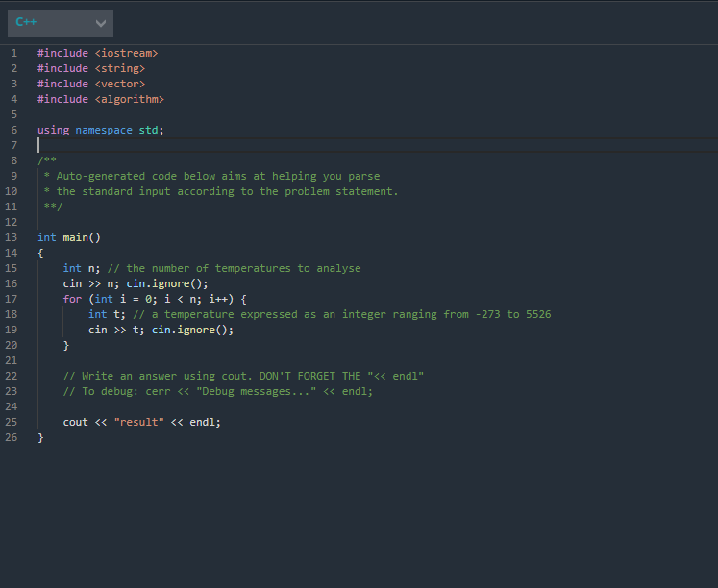Click the closing brace of the for loop
The width and height of the screenshot is (718, 588).
66,346
